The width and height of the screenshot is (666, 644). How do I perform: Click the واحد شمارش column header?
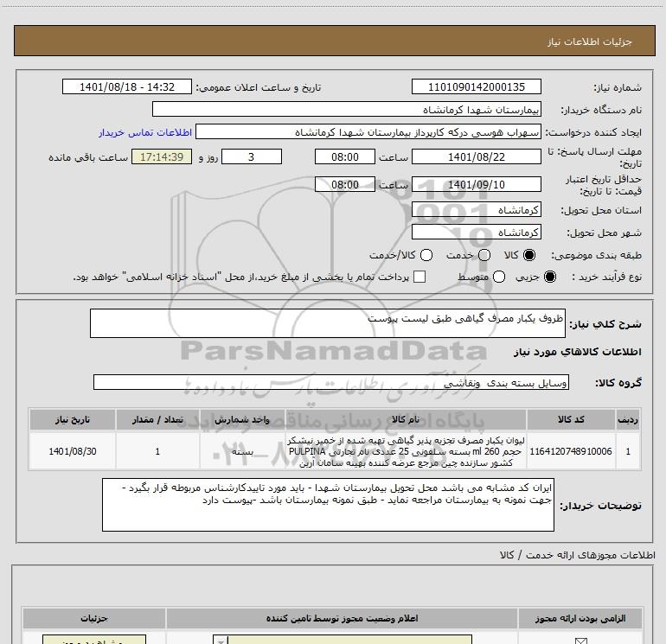coord(242,419)
